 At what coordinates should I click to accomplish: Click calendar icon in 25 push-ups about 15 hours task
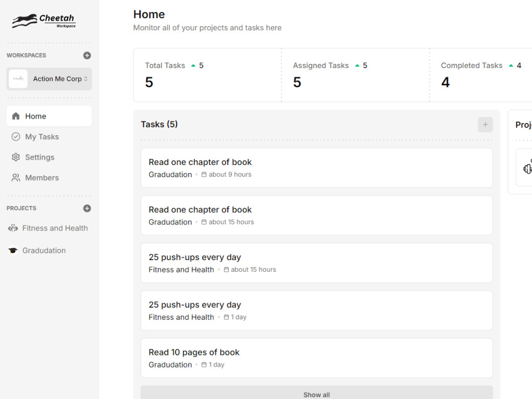tap(226, 269)
